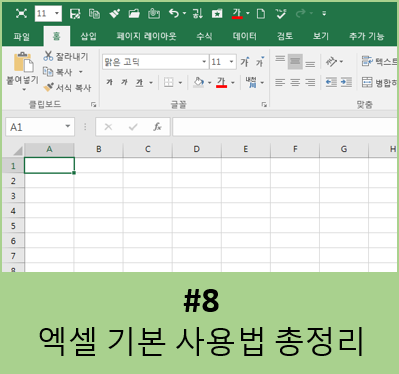399x374 pixels.
Task: Click the formula bar input
Action: 285,127
